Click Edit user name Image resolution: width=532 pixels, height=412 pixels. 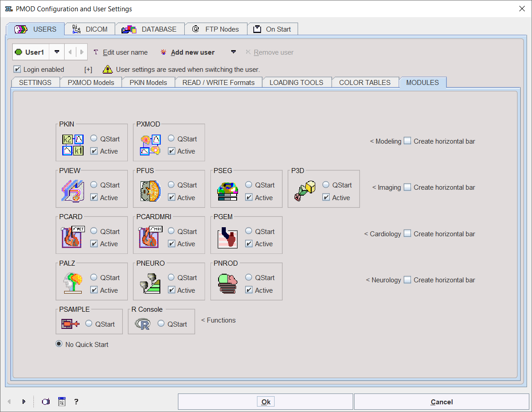121,52
